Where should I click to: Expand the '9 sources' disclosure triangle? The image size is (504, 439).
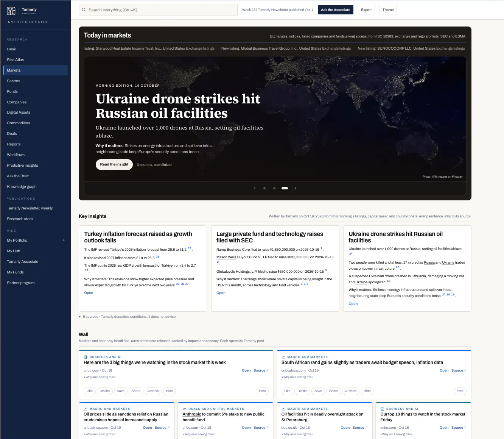click(79, 317)
